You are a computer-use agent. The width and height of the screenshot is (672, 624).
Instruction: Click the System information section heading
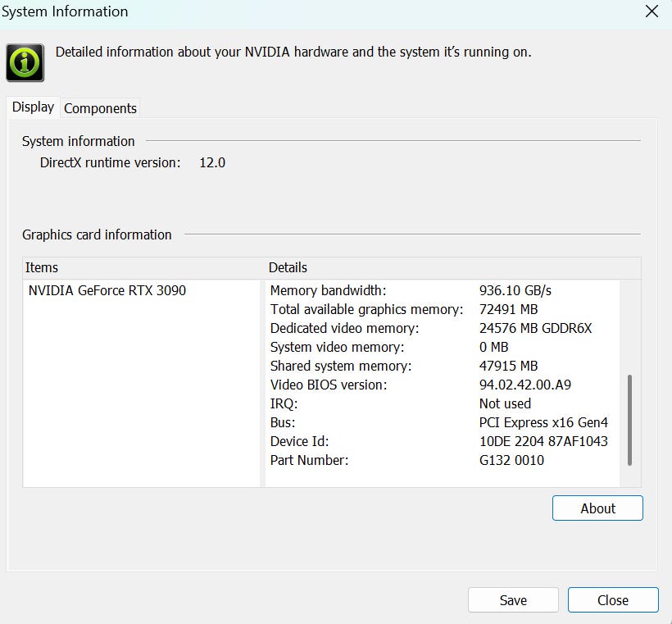79,141
